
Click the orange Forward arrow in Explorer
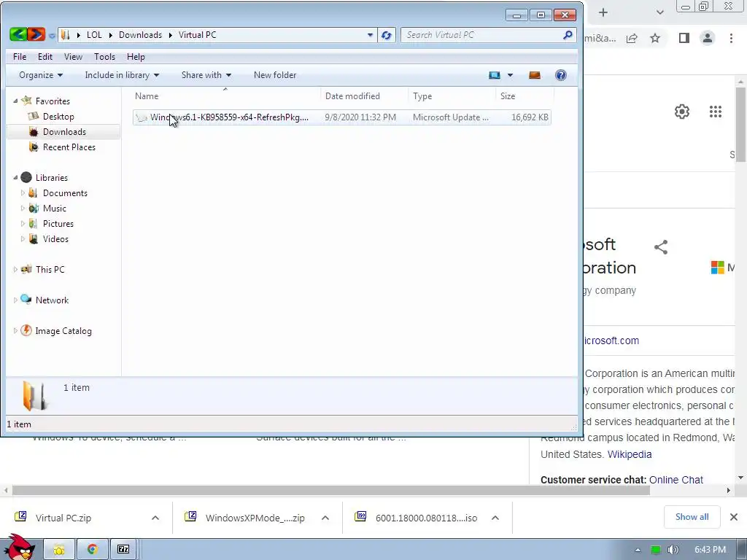click(x=36, y=34)
